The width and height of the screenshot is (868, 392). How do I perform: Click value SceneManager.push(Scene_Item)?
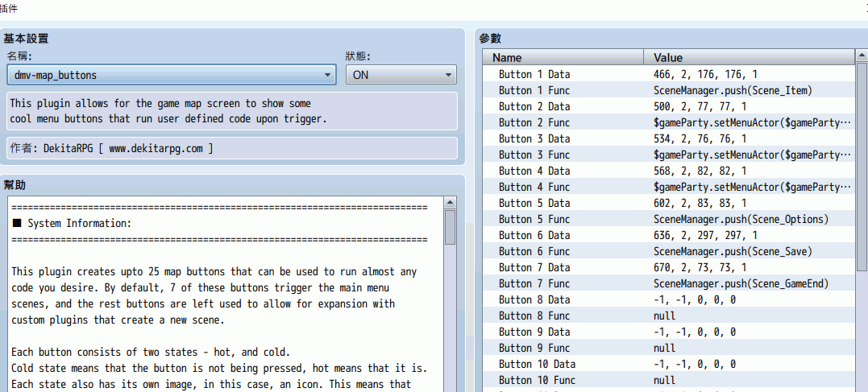pos(733,90)
